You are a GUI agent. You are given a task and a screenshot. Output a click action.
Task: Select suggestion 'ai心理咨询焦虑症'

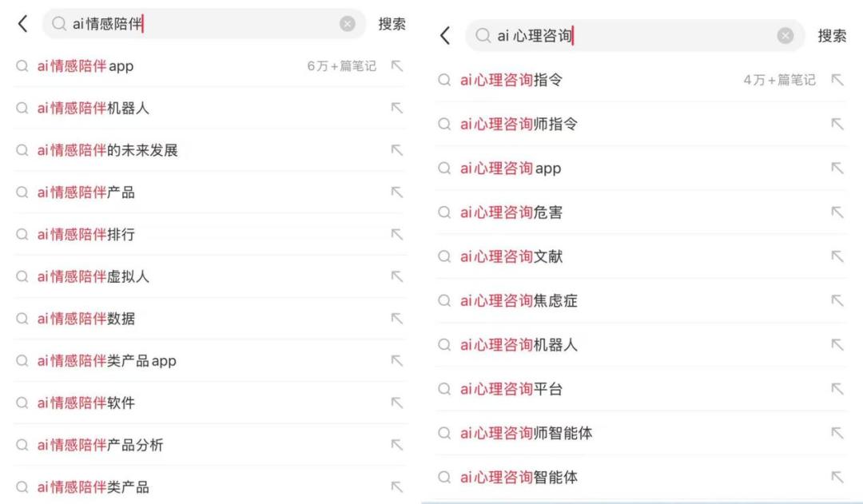tap(518, 301)
